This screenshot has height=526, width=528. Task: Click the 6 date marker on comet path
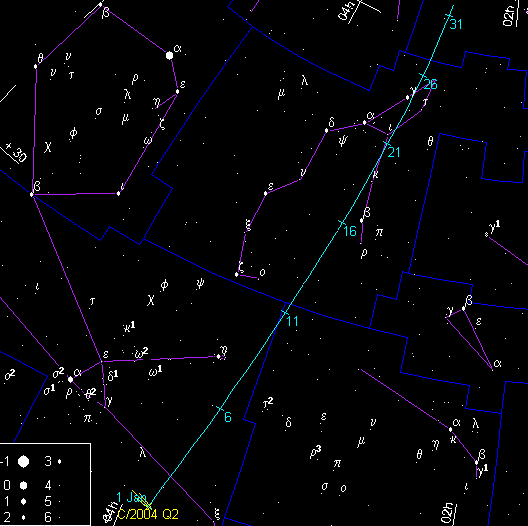coord(228,417)
